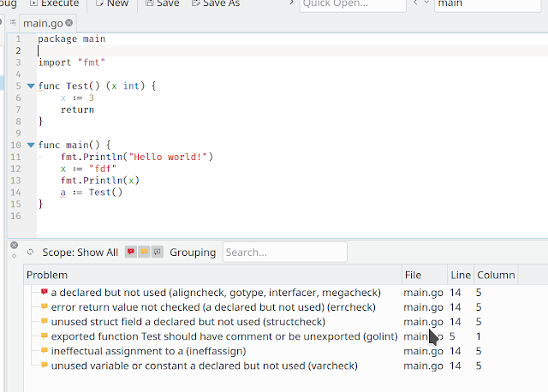Click the red error icon on first problem row
This screenshot has height=392, width=548.
[44, 292]
